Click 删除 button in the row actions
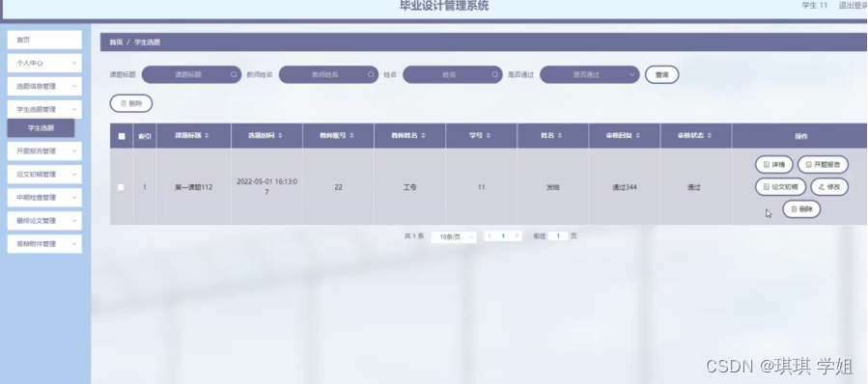Viewport: 868px width, 384px height. point(801,209)
